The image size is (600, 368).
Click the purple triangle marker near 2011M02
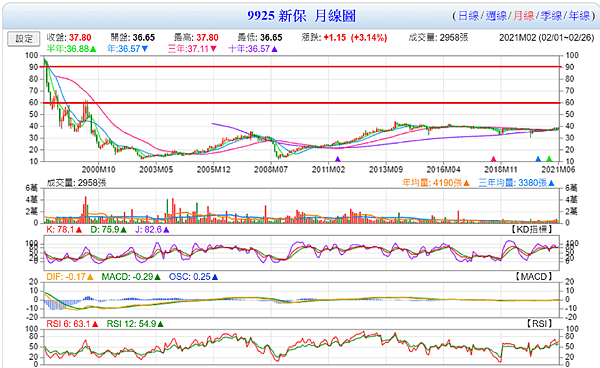(x=338, y=159)
